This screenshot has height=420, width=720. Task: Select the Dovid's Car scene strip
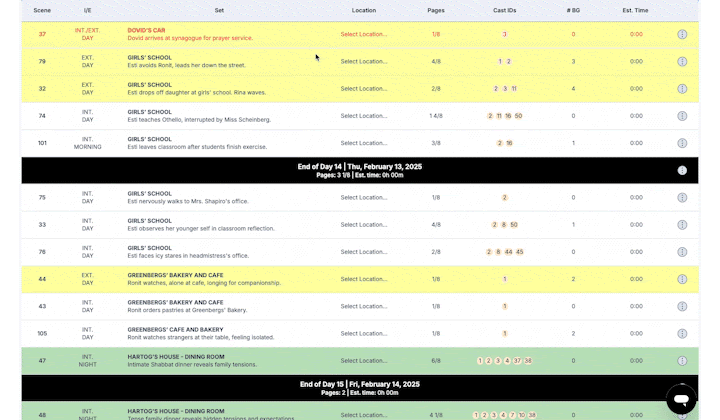click(x=219, y=34)
